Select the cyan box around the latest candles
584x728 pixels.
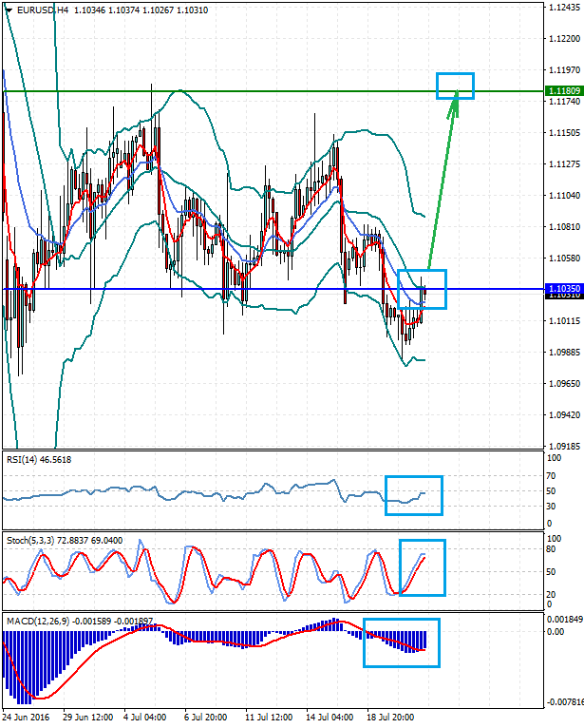[x=422, y=289]
